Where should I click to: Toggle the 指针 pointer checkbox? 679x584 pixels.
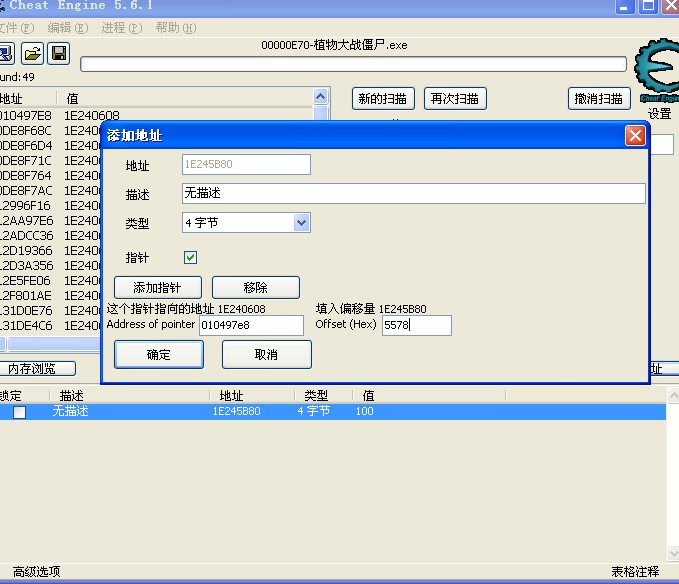(191, 258)
